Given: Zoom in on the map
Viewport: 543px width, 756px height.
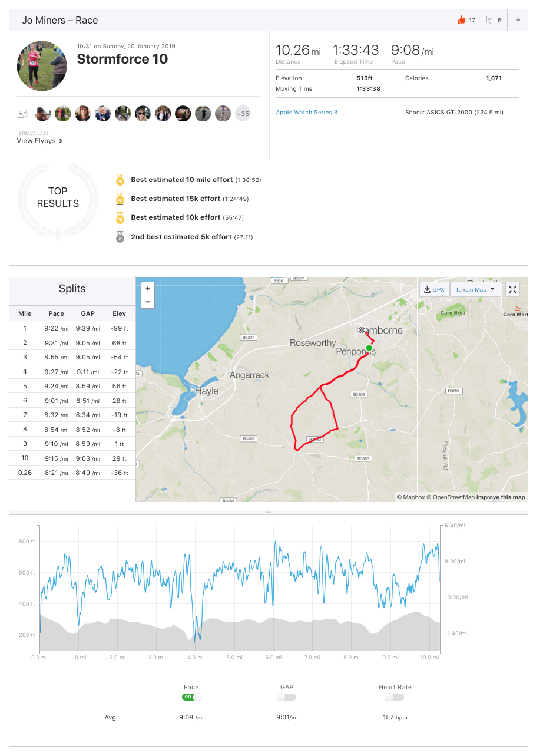Looking at the screenshot, I should (148, 289).
